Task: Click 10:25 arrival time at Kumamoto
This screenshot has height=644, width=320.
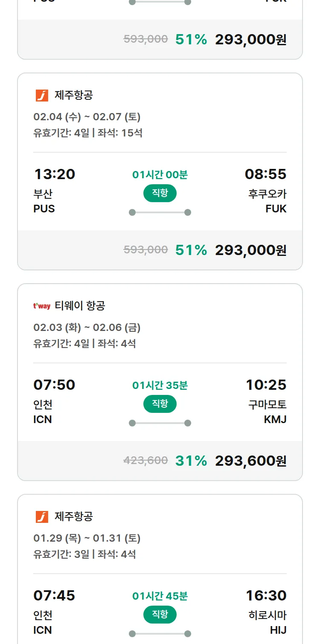Action: point(266,385)
